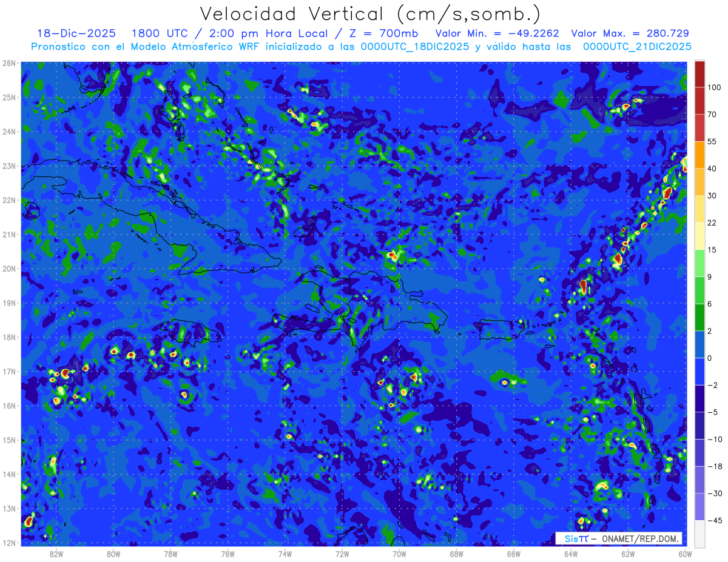Image resolution: width=728 pixels, height=562 pixels.
Task: Click the dark navy swatch between -5 and -2
Action: coord(699,398)
